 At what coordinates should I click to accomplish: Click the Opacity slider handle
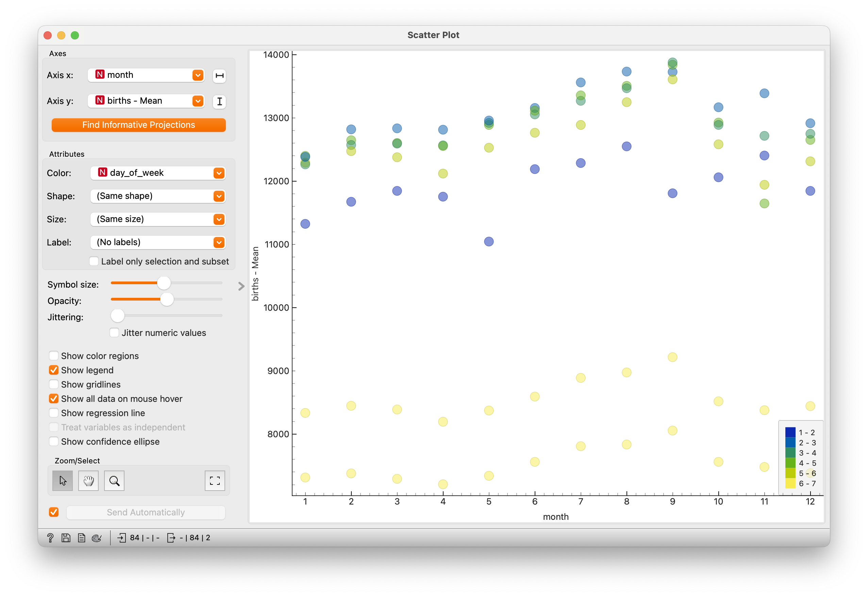[x=167, y=299]
